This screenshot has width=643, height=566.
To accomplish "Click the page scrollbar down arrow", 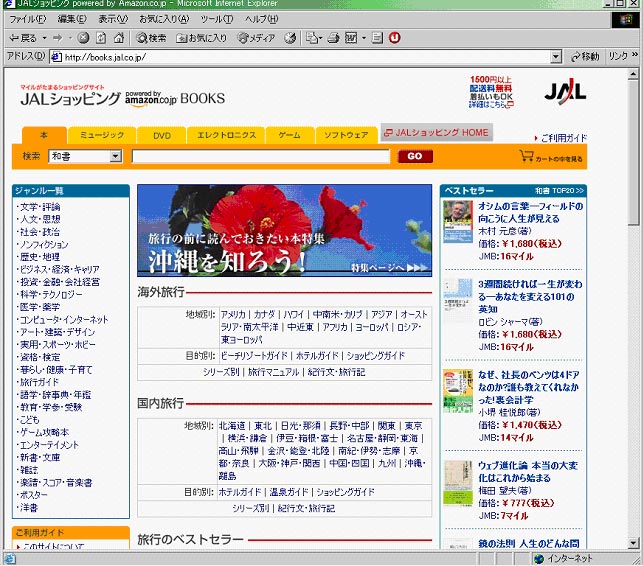I will [633, 543].
